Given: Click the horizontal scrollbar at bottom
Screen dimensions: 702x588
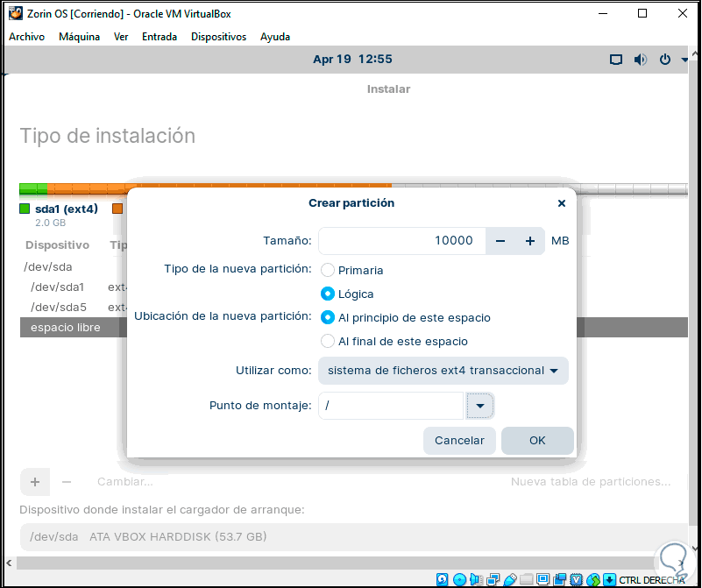Looking at the screenshot, I should coord(336,563).
